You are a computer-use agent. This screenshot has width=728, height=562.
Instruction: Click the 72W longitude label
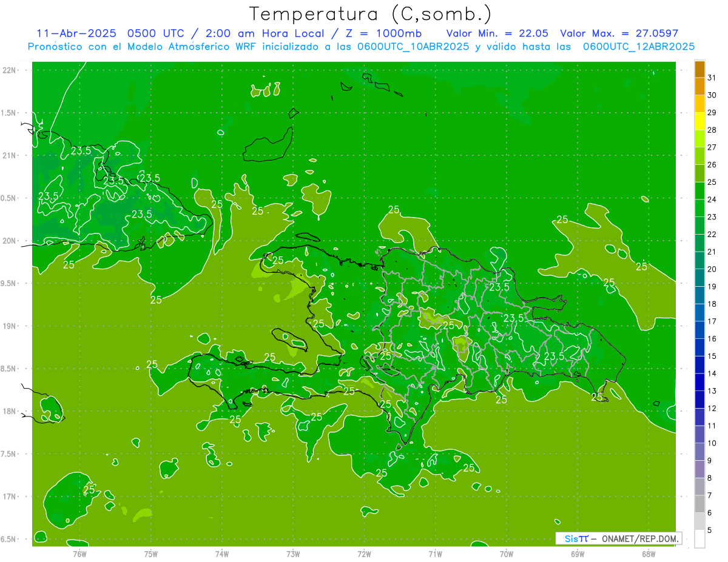(364, 554)
